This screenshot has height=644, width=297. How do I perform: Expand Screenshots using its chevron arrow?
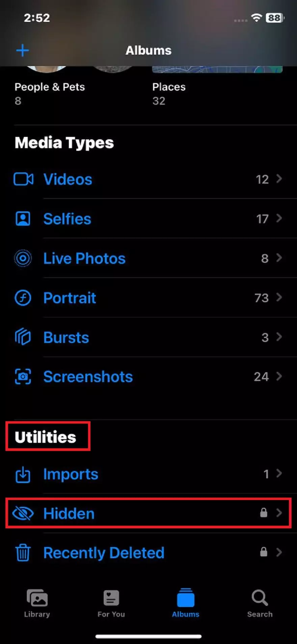tap(279, 376)
